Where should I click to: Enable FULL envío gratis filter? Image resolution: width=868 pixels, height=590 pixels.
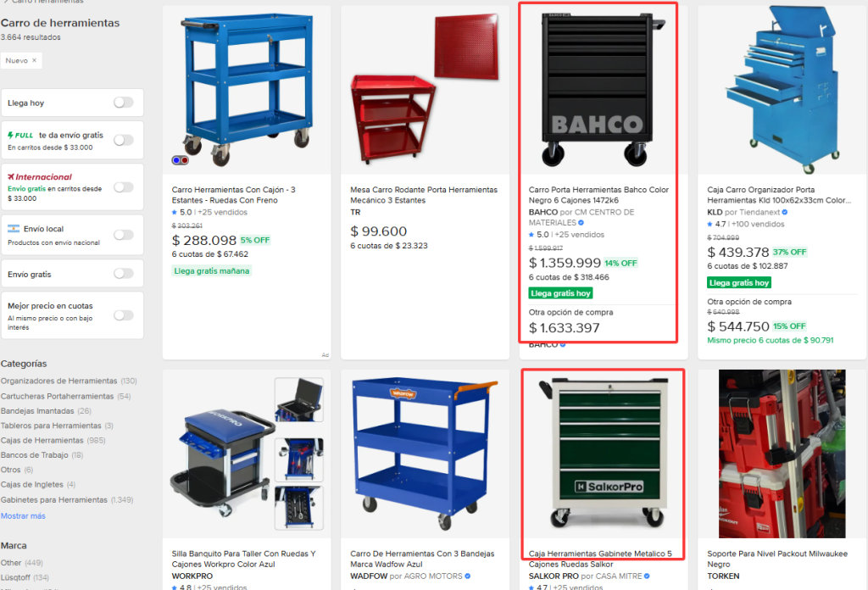coord(124,140)
